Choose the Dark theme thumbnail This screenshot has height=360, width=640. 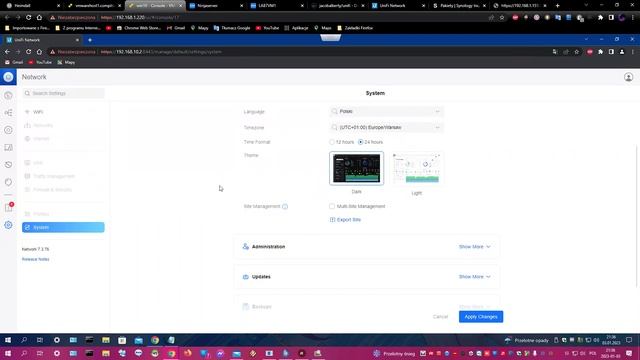click(356, 168)
